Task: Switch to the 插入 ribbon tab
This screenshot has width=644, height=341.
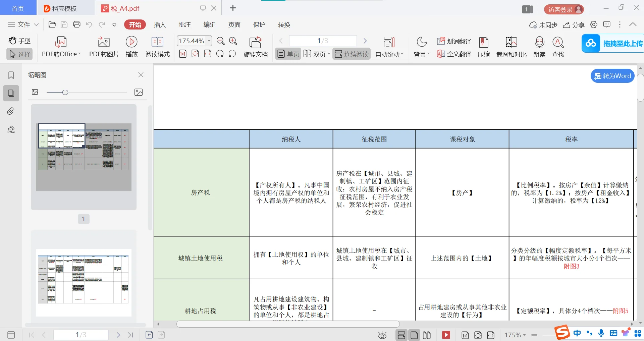Action: (x=160, y=24)
